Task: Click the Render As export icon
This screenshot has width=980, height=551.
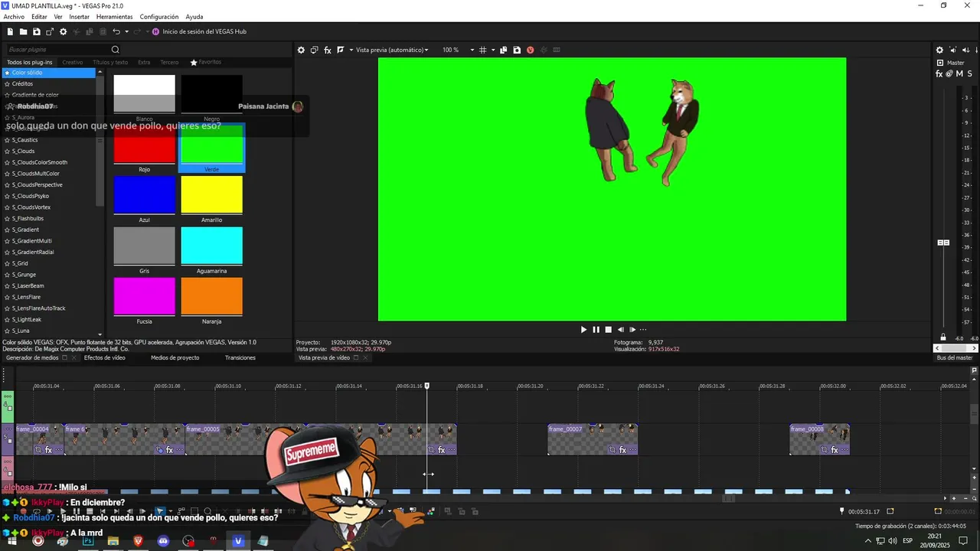Action: pos(50,31)
